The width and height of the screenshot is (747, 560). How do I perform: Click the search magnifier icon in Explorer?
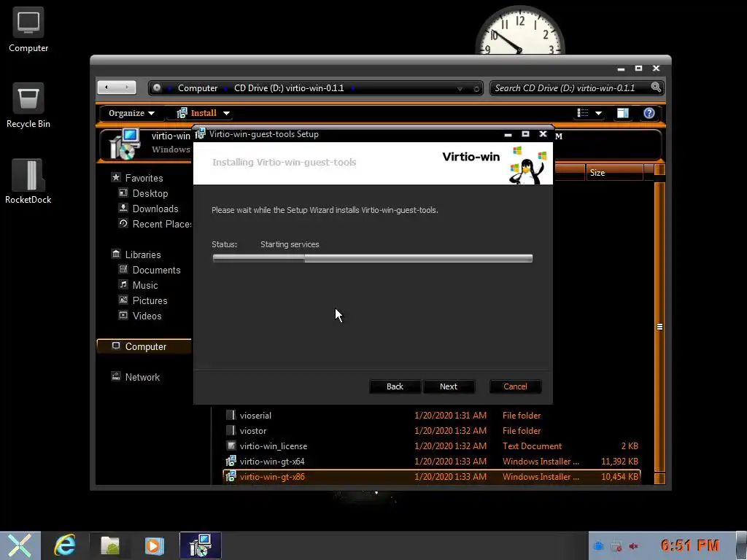[656, 87]
